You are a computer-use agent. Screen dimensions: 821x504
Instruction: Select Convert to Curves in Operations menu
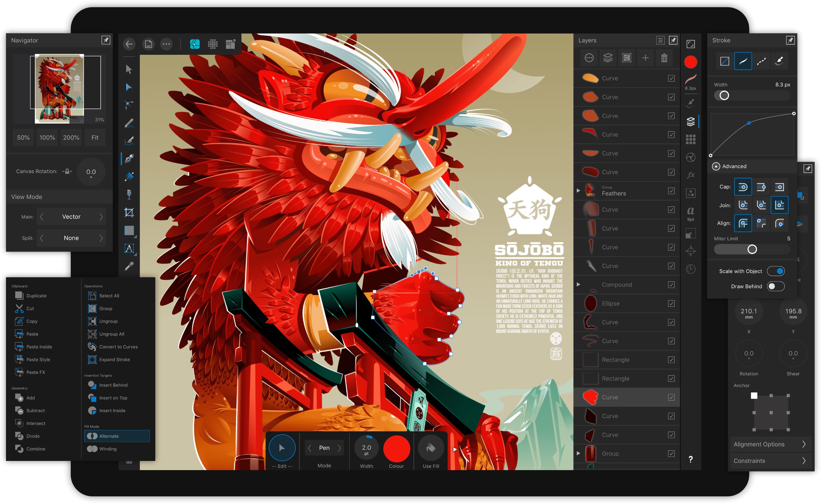click(118, 347)
